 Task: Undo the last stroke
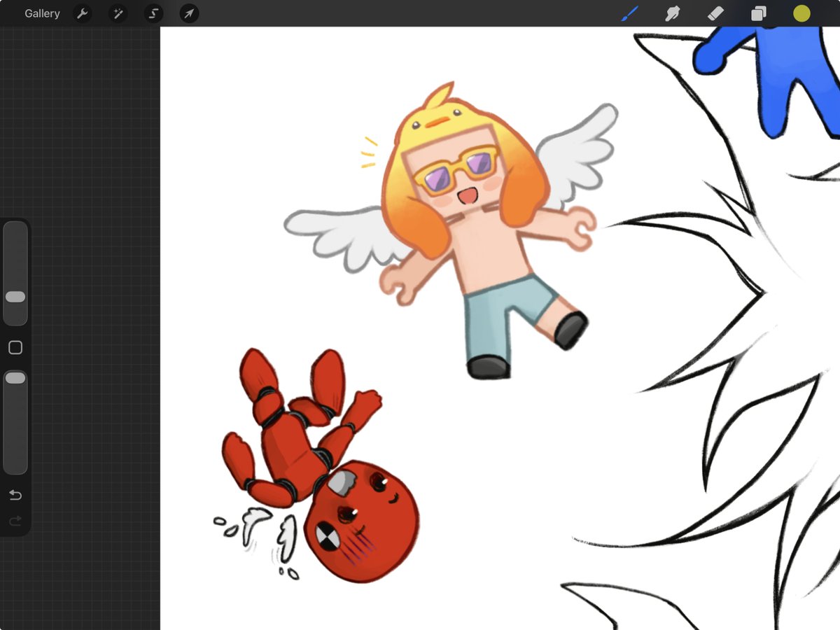click(x=15, y=496)
